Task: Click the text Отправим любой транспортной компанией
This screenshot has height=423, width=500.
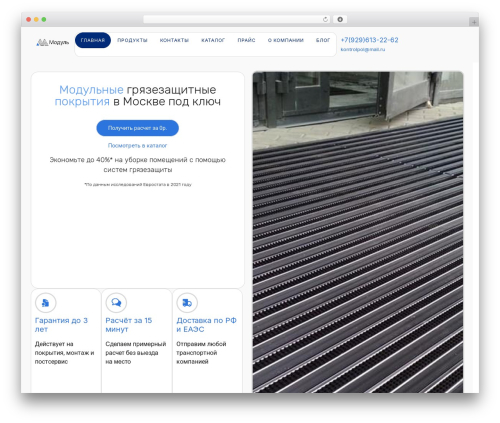Action: click(x=201, y=353)
